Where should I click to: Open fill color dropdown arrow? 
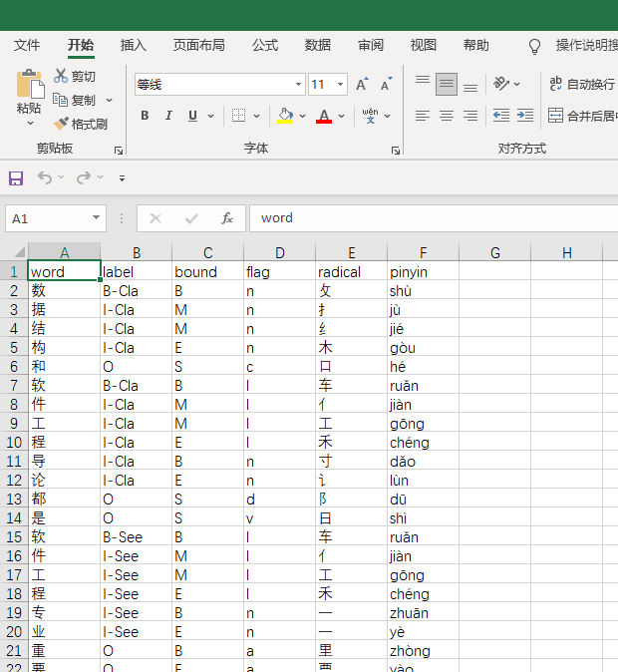(x=303, y=116)
